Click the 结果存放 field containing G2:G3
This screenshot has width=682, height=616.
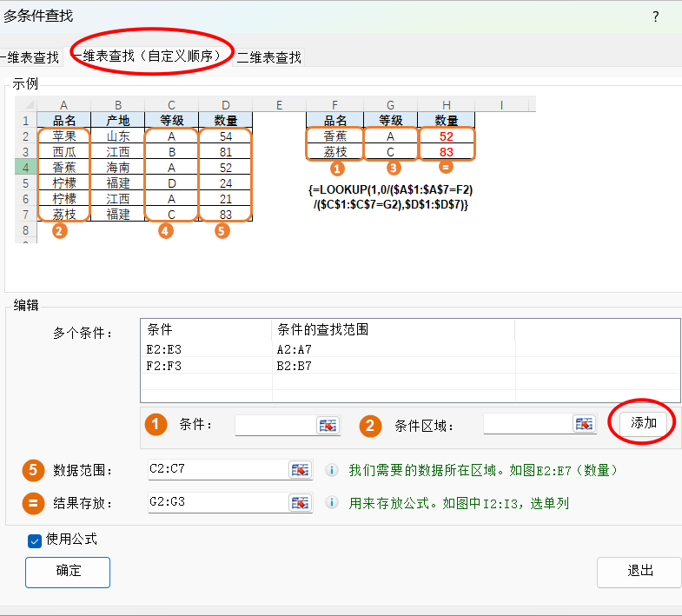(x=218, y=502)
